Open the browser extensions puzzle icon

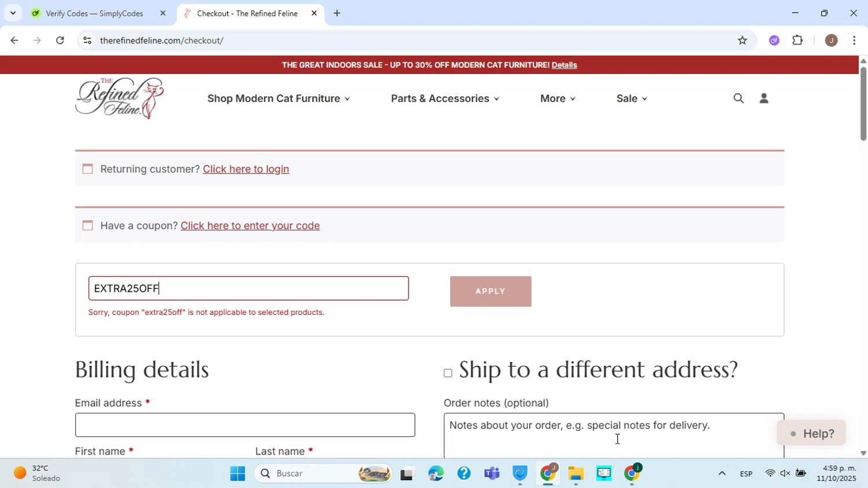click(798, 41)
